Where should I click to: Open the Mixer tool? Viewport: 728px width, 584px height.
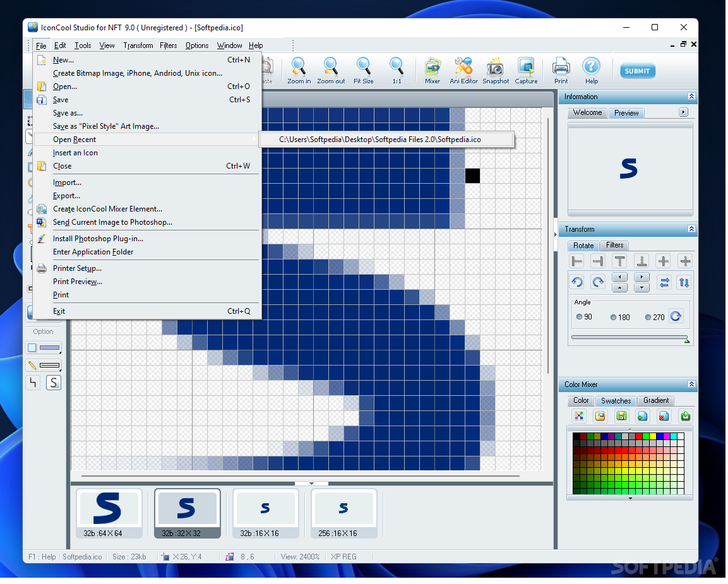point(433,71)
